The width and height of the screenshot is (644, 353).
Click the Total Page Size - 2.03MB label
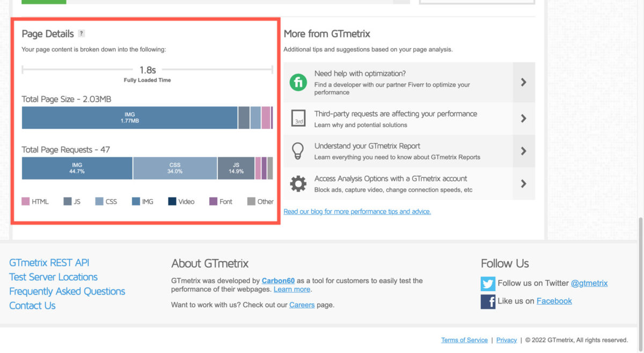[x=67, y=99]
